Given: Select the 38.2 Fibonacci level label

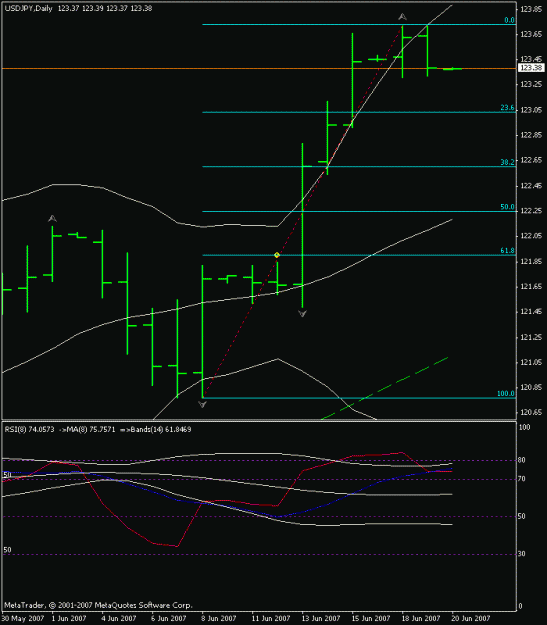Looking at the screenshot, I should pyautogui.click(x=507, y=162).
